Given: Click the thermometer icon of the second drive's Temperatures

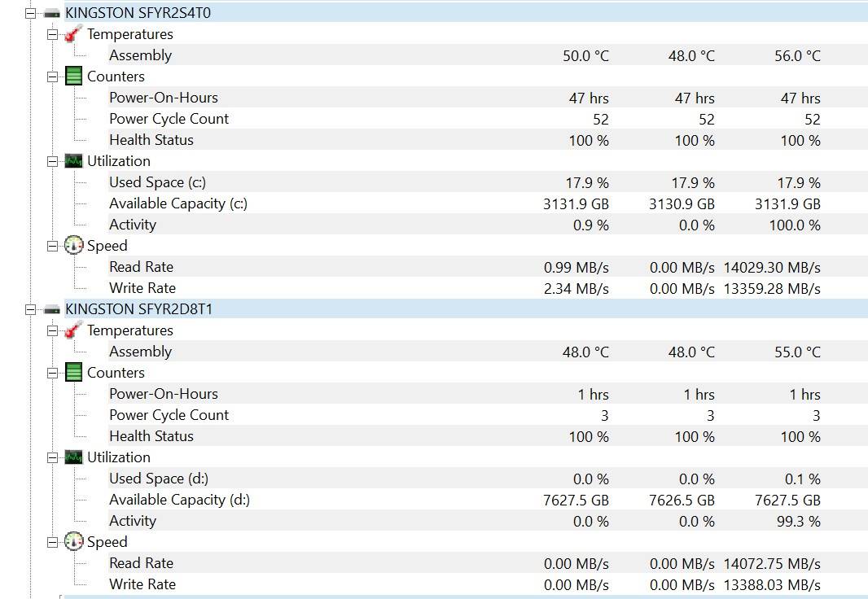Looking at the screenshot, I should coord(73,330).
